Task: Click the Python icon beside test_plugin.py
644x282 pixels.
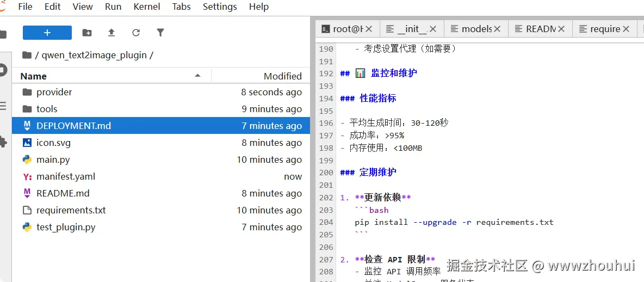Action: coord(27,227)
